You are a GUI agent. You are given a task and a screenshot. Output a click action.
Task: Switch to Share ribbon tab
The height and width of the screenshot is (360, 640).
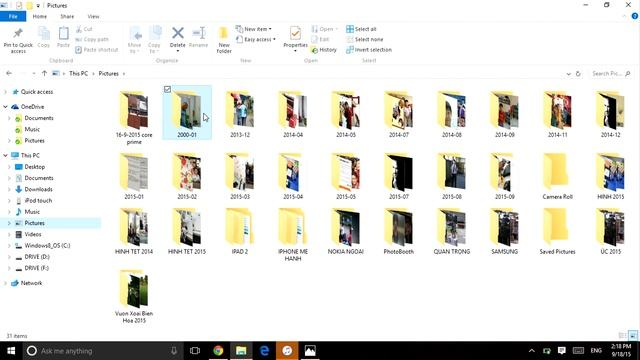pyautogui.click(x=67, y=16)
